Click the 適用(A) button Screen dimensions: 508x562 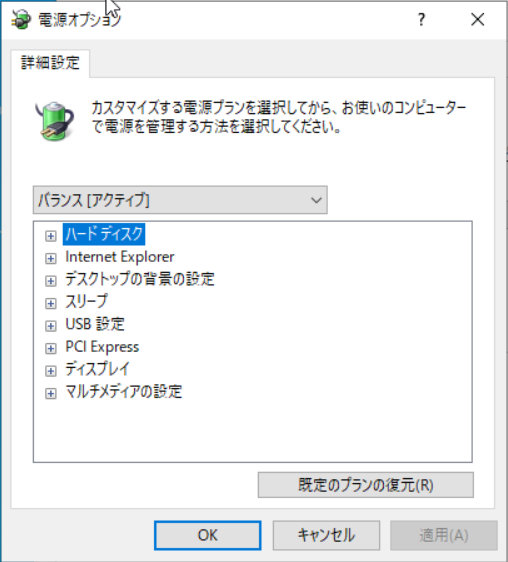444,535
